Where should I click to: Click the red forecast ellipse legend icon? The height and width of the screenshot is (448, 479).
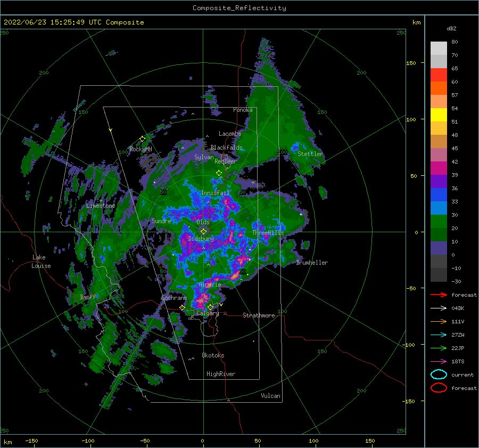tap(439, 388)
